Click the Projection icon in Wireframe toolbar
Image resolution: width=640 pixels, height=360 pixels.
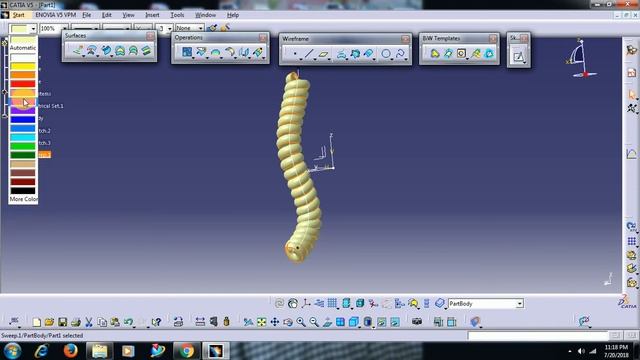(x=341, y=54)
